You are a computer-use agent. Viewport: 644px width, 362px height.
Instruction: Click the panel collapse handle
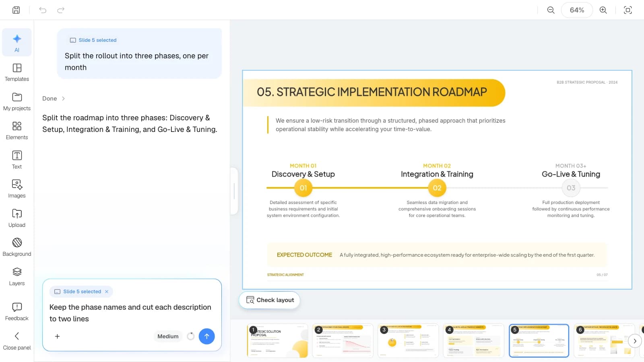point(234,191)
